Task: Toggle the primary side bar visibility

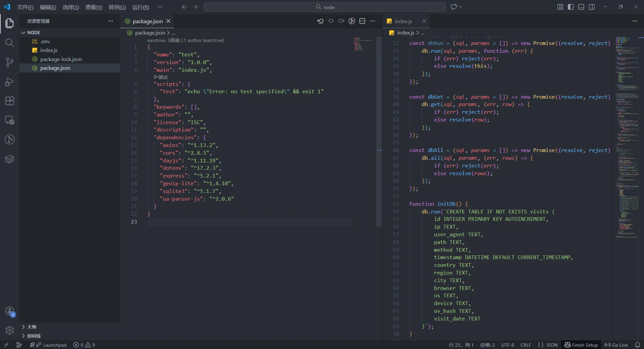Action: point(571,7)
